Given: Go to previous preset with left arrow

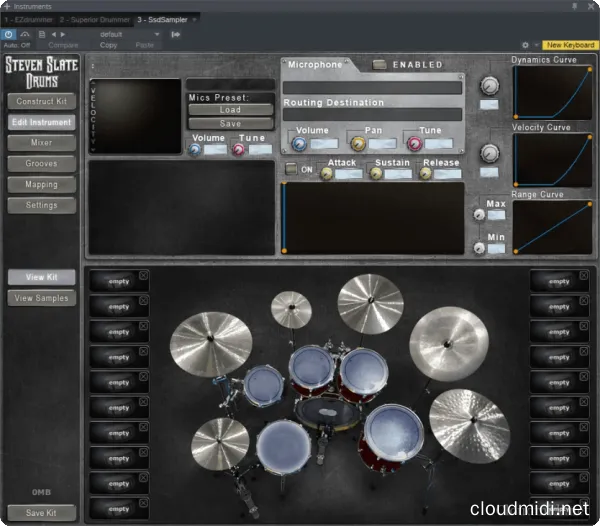Looking at the screenshot, I should (x=54, y=34).
